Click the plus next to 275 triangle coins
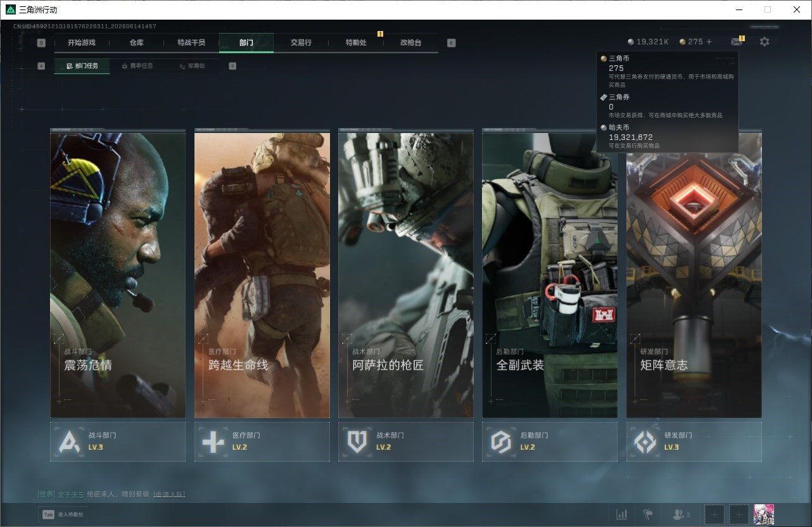This screenshot has width=812, height=527. pyautogui.click(x=709, y=42)
